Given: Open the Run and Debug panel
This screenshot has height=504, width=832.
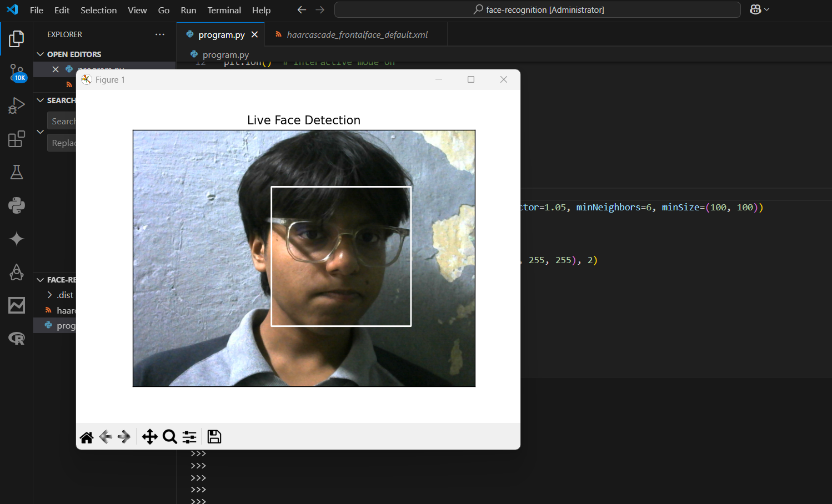Looking at the screenshot, I should pyautogui.click(x=16, y=105).
